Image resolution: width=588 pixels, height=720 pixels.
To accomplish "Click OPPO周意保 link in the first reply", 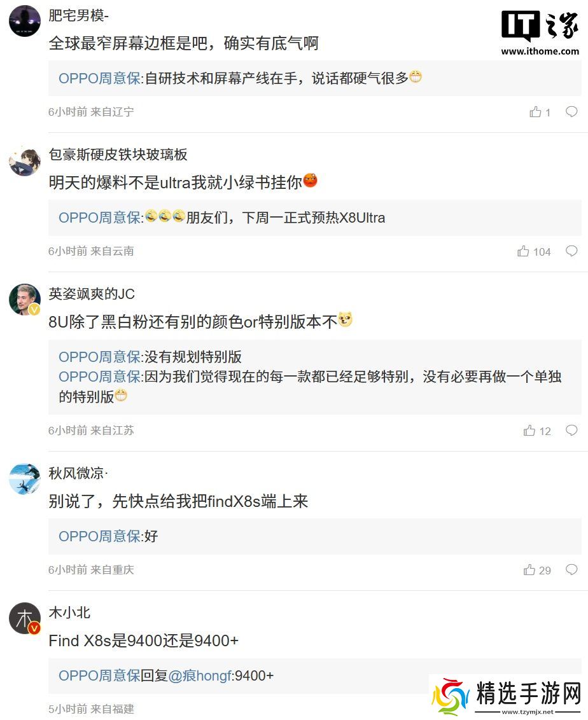I will [x=101, y=78].
